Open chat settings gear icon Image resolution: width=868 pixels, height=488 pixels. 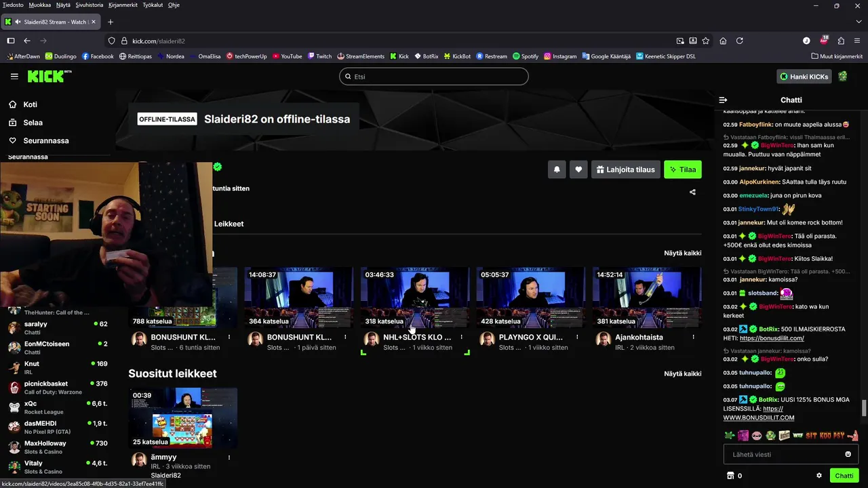pos(819,476)
